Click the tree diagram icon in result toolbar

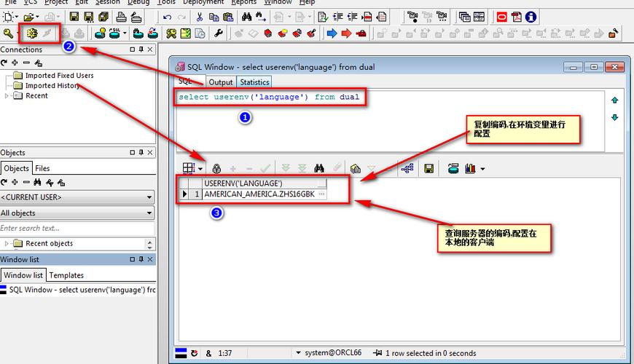407,168
